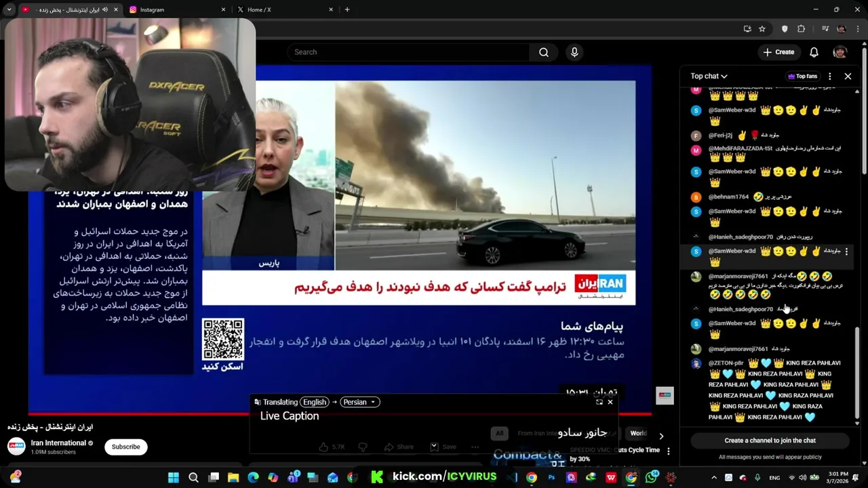Open Chrome three-dot menu

pyautogui.click(x=858, y=29)
